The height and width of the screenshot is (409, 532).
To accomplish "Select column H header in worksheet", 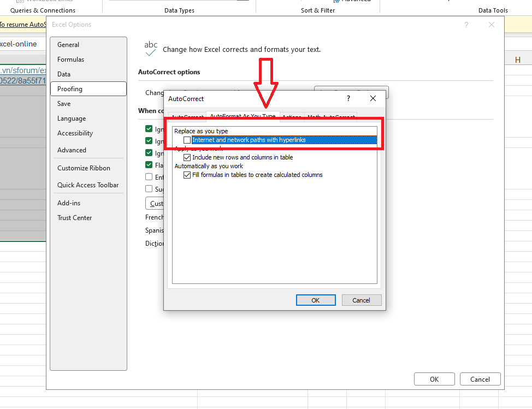I will click(x=518, y=60).
